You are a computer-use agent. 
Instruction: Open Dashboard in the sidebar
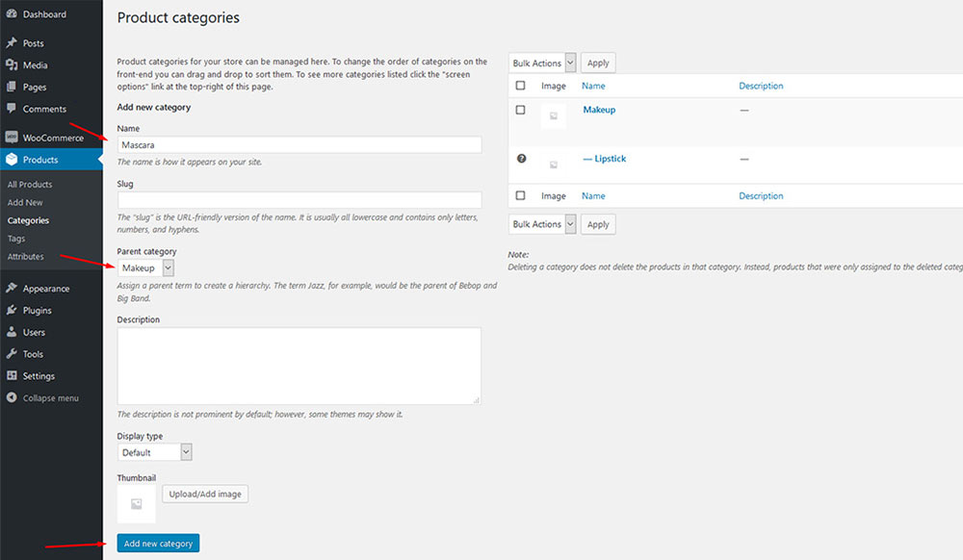point(45,14)
